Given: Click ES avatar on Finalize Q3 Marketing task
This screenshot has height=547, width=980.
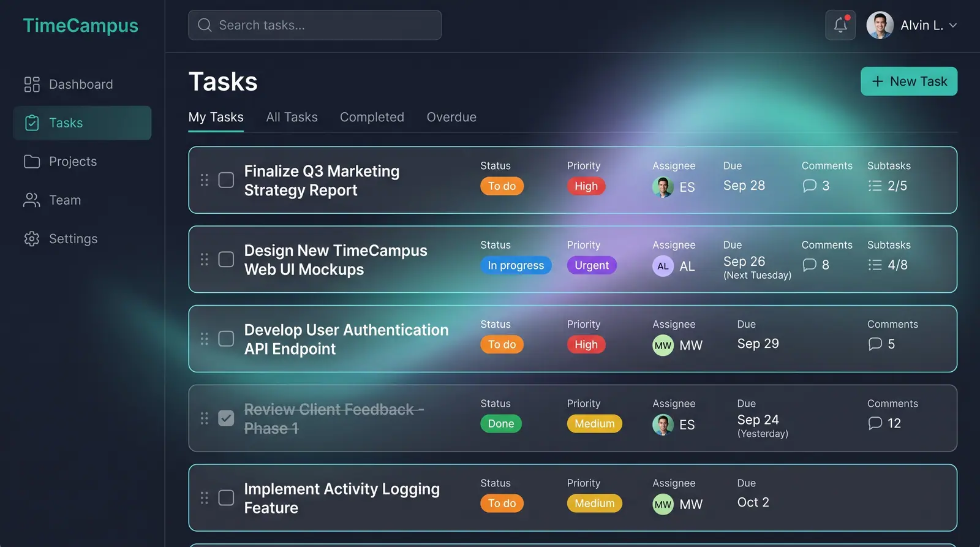Looking at the screenshot, I should click(663, 187).
